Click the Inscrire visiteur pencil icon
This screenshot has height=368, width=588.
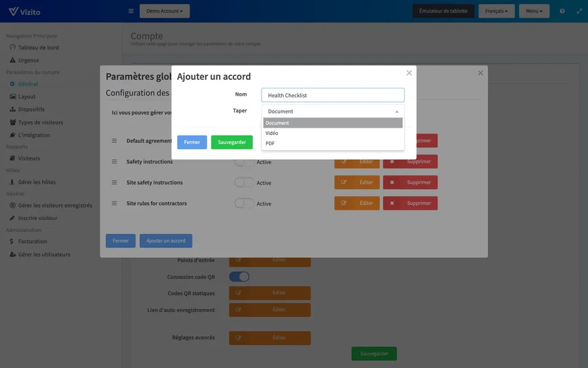pyautogui.click(x=12, y=218)
